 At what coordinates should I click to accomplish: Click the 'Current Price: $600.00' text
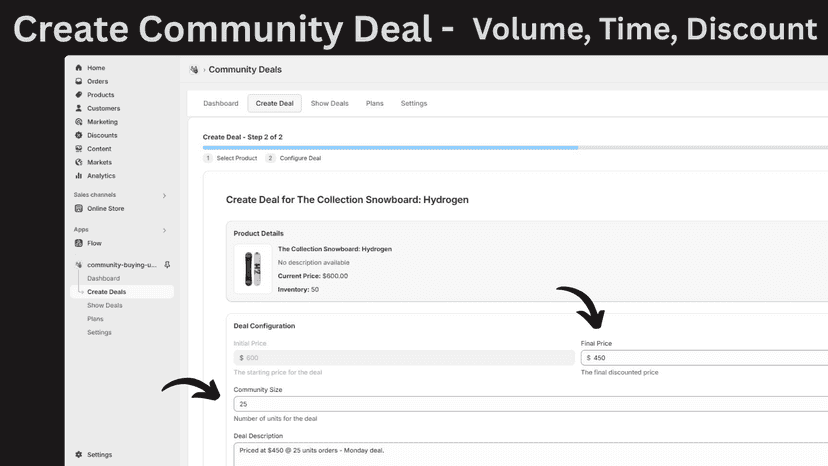(313, 276)
